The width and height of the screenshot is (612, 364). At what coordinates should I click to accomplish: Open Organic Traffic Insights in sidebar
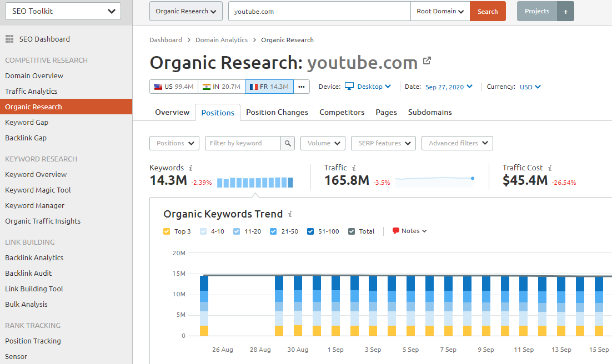[x=43, y=221]
